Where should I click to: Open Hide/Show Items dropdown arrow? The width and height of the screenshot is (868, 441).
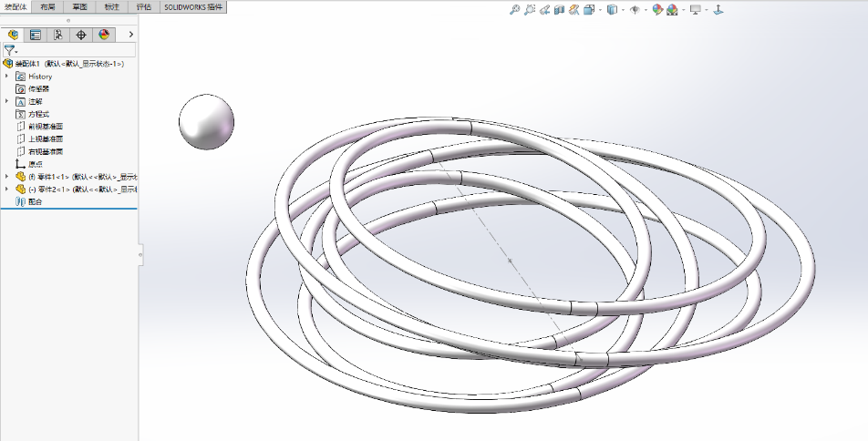click(646, 10)
